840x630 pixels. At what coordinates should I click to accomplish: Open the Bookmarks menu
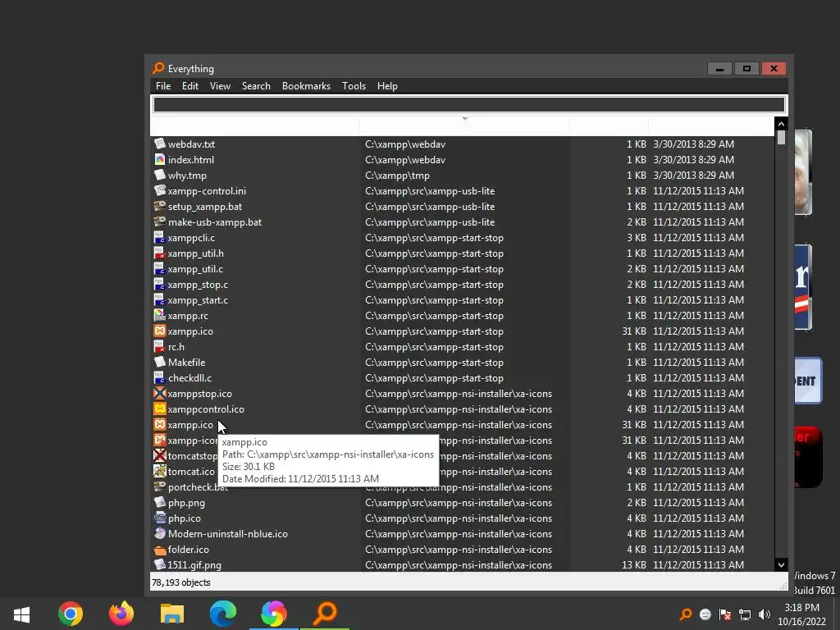[x=306, y=85]
